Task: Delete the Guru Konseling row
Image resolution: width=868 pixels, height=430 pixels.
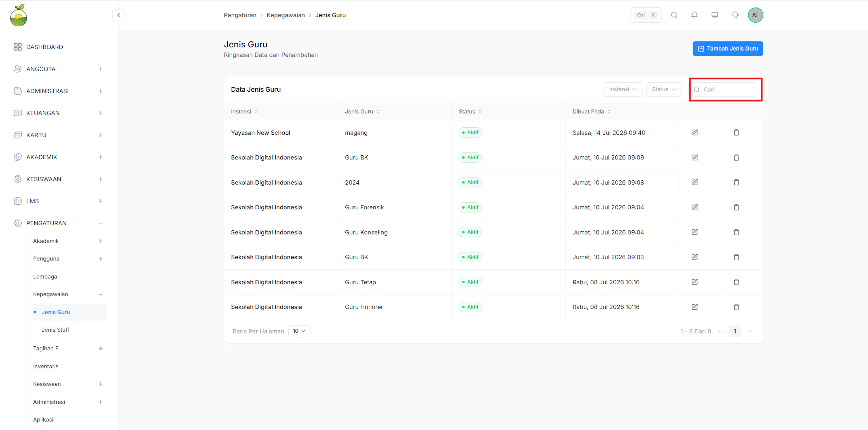Action: [x=736, y=232]
